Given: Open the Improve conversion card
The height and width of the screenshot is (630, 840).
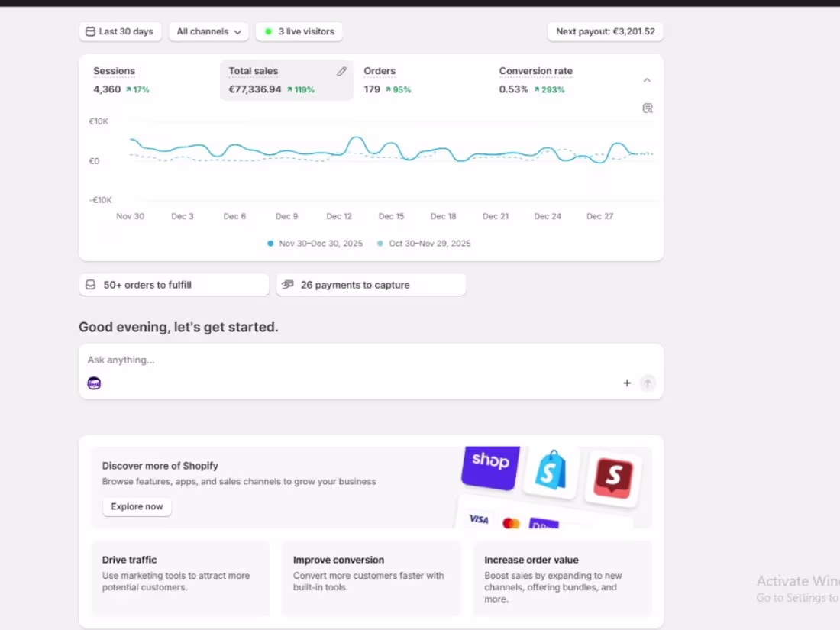Looking at the screenshot, I should (x=371, y=579).
